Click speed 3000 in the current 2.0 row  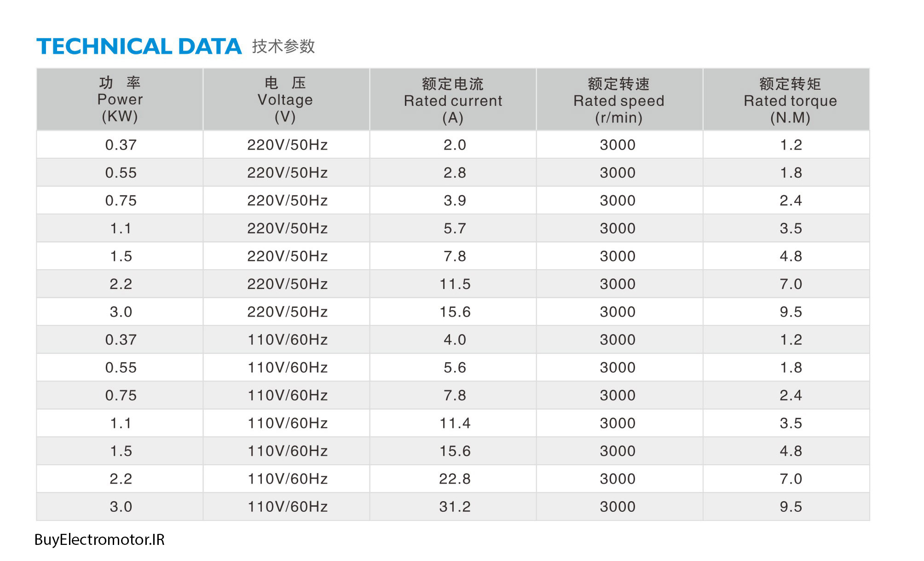pyautogui.click(x=618, y=145)
